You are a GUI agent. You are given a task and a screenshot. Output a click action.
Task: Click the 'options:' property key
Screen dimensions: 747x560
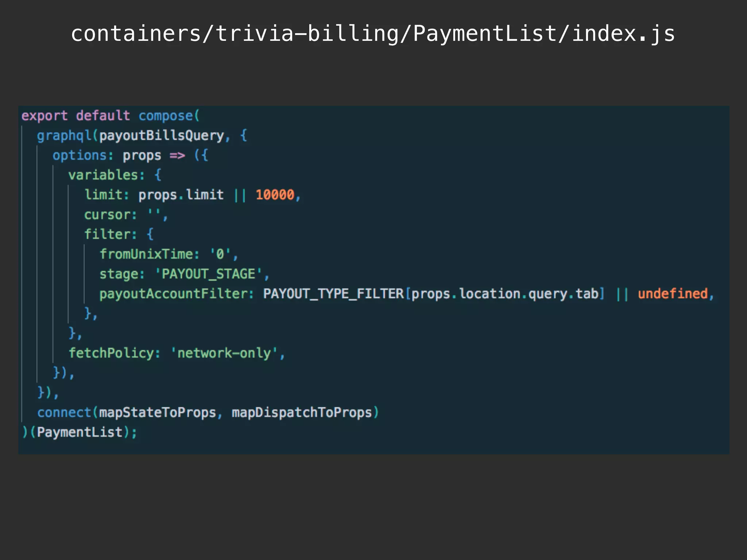(x=83, y=156)
